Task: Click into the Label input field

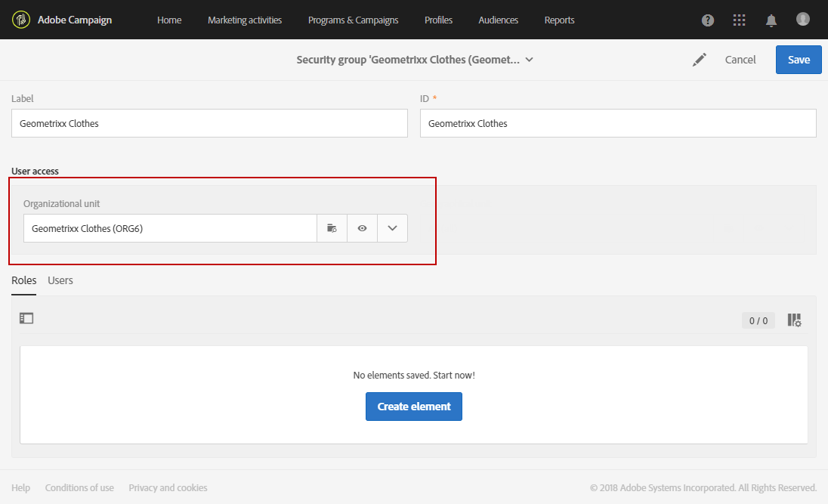Action: pyautogui.click(x=209, y=123)
